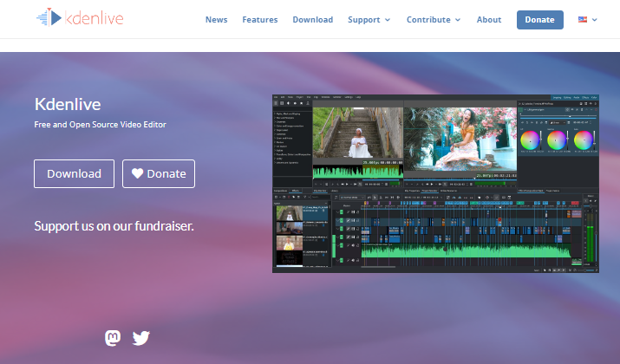Open the Features nav link
The image size is (620, 364).
pos(260,20)
